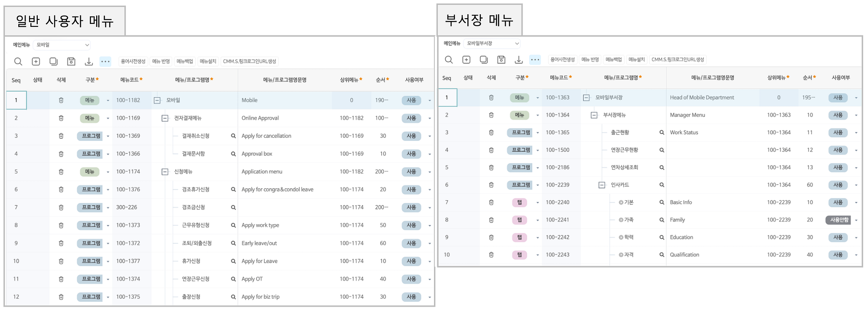Viewport: 868px width, 310px height.
Task: Sort by 사용여부 header in department head menu
Action: [841, 78]
